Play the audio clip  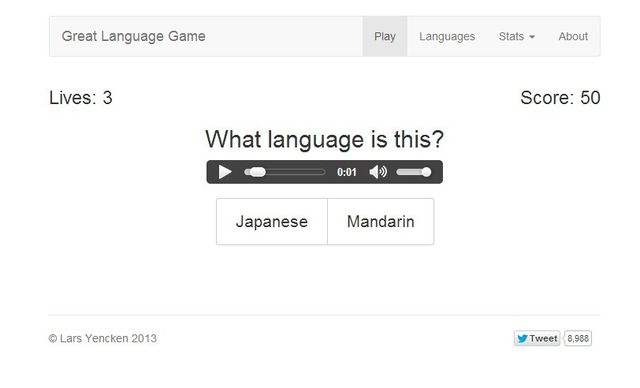click(x=225, y=172)
